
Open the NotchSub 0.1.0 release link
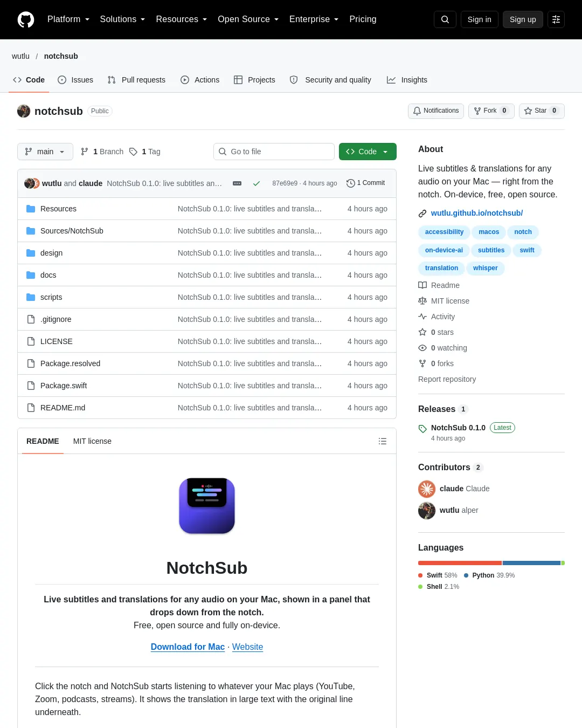coord(458,428)
